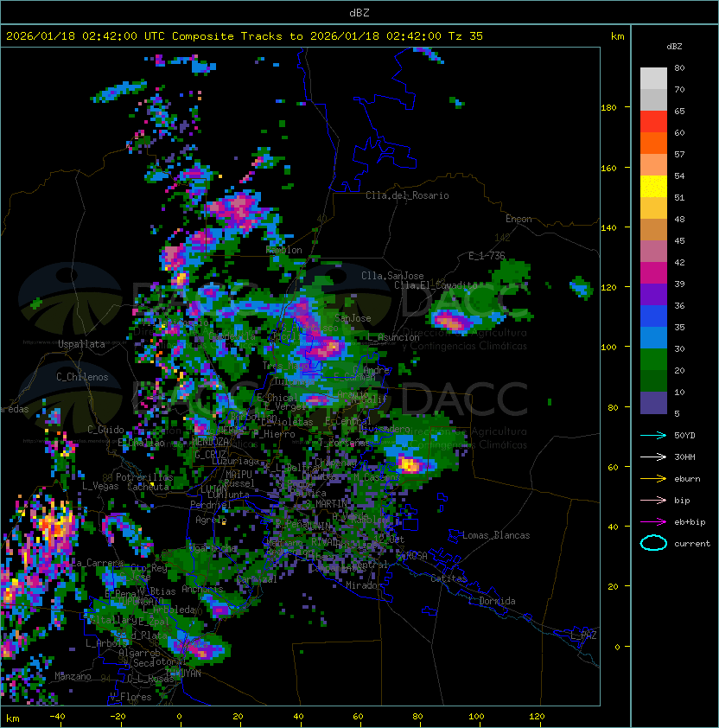Click the pink bip arrow in legend
Image resolution: width=719 pixels, height=728 pixels.
pyautogui.click(x=653, y=500)
